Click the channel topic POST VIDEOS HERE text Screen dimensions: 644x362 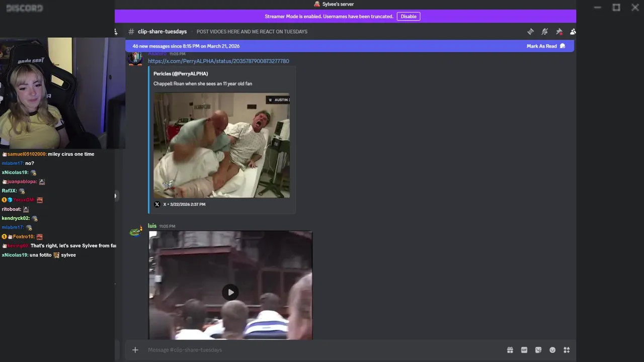(252, 32)
